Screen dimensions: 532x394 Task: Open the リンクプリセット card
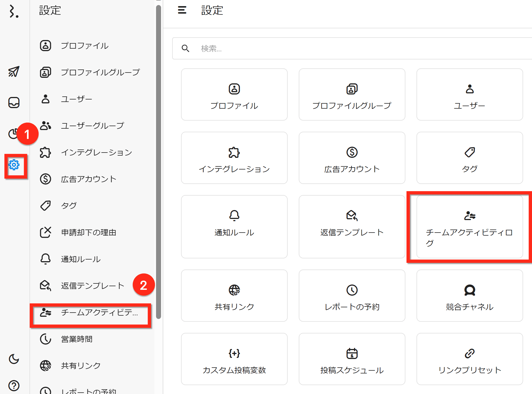[470, 359]
